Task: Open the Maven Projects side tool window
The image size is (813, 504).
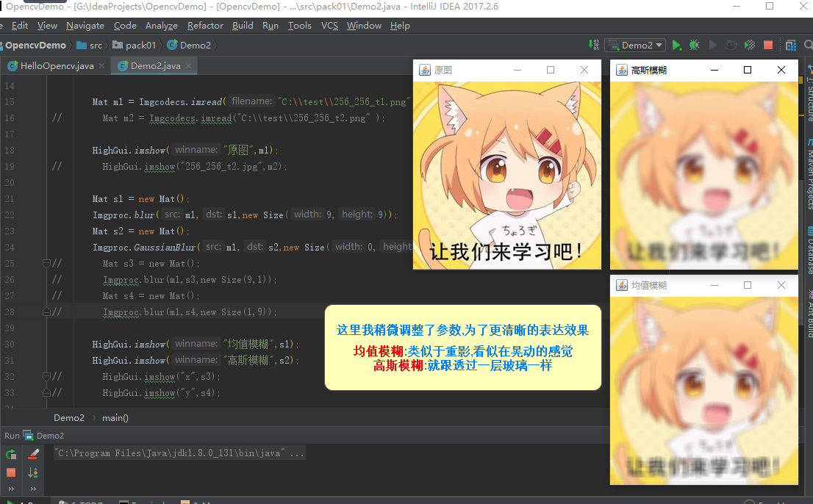Action: (809, 175)
